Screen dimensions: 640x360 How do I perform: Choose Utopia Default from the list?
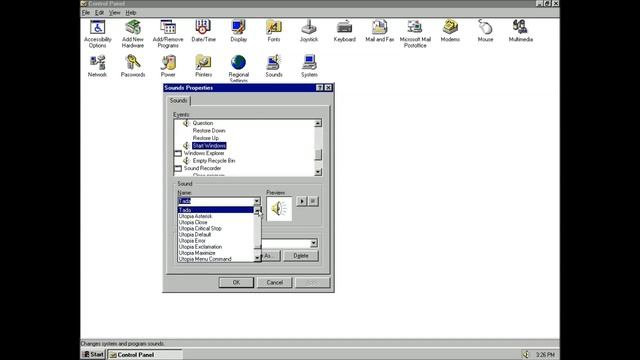tap(216, 234)
